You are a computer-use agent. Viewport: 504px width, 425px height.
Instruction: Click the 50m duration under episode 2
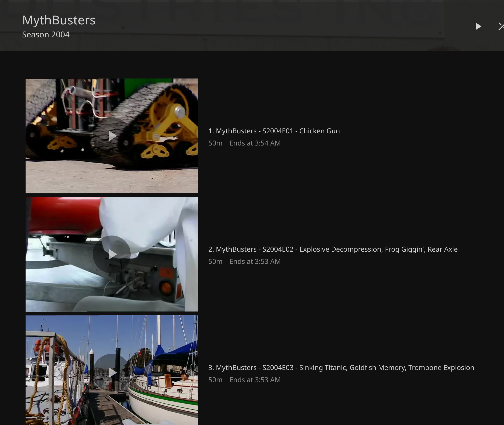click(215, 261)
